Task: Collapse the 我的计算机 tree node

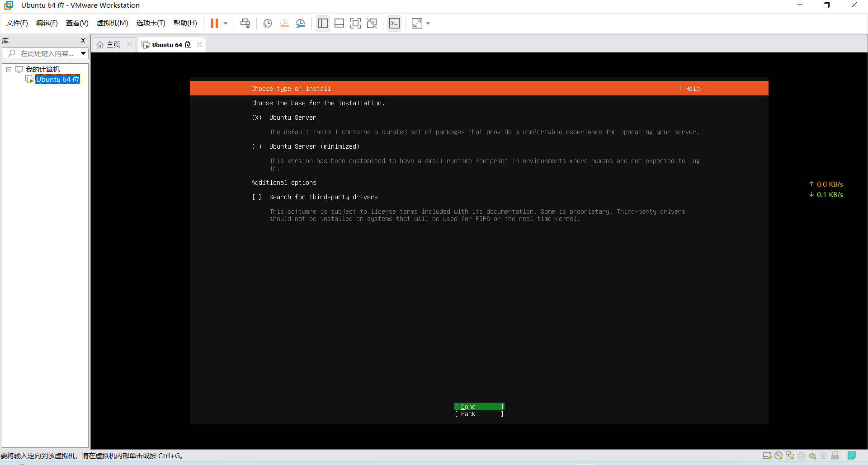Action: coord(9,70)
